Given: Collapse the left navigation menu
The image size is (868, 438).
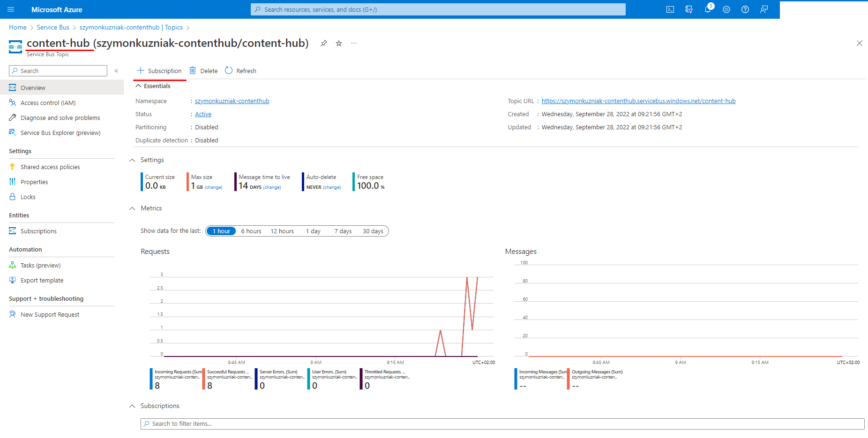Looking at the screenshot, I should (116, 71).
